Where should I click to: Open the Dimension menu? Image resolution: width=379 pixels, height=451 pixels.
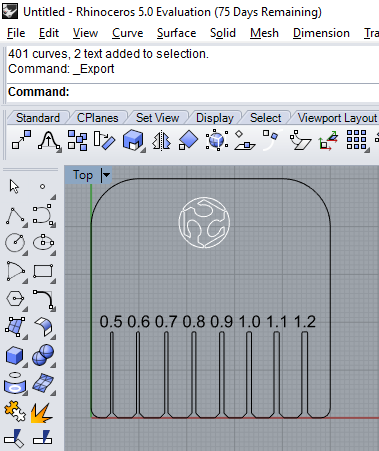coord(321,33)
